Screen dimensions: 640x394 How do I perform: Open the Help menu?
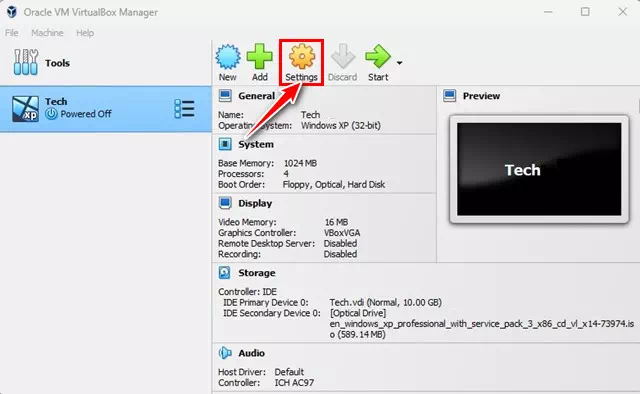point(85,33)
